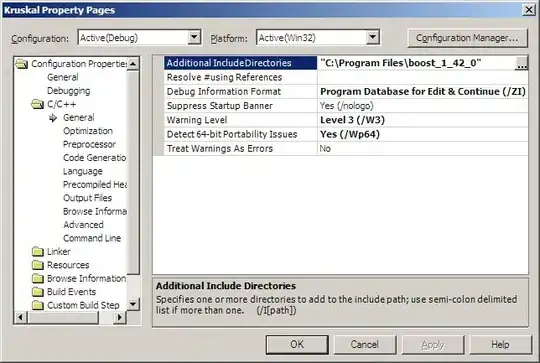Select the Build Events tree label

[72, 292]
